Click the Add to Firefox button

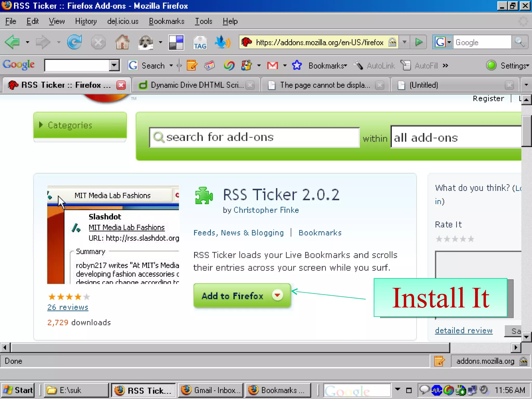[x=242, y=296]
